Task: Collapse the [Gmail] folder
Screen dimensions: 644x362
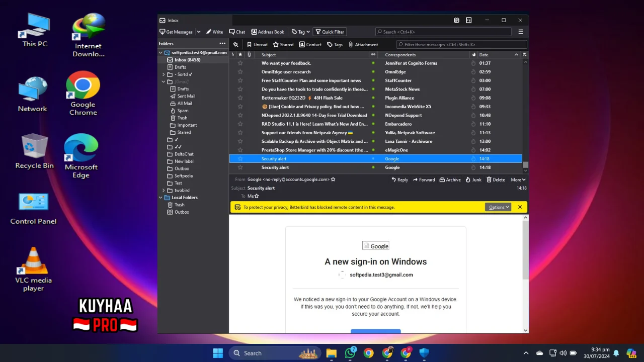Action: pyautogui.click(x=164, y=81)
